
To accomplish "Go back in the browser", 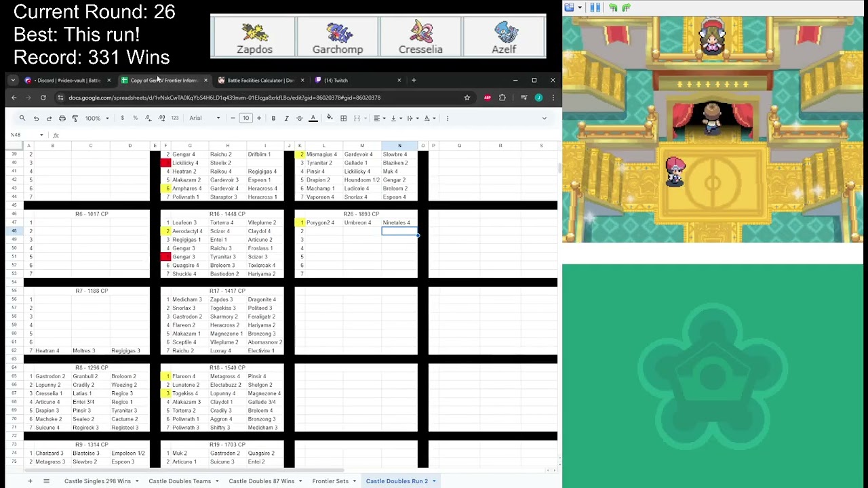I will (x=14, y=98).
